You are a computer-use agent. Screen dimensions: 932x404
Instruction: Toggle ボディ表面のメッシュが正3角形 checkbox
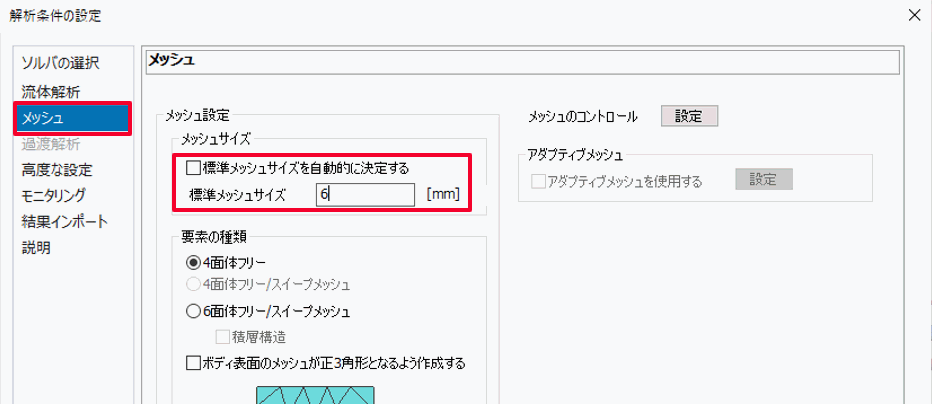coord(194,363)
